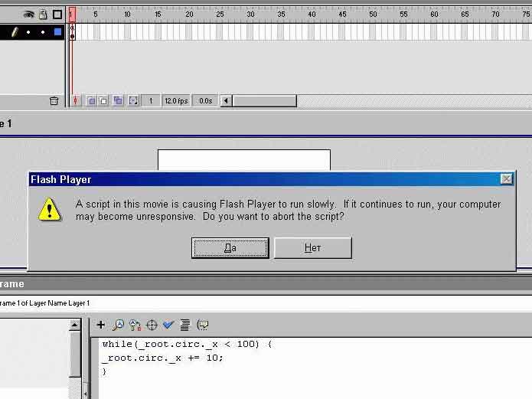Click frame 50 on the timeline ruler
This screenshot has height=399, width=532.
pos(373,15)
